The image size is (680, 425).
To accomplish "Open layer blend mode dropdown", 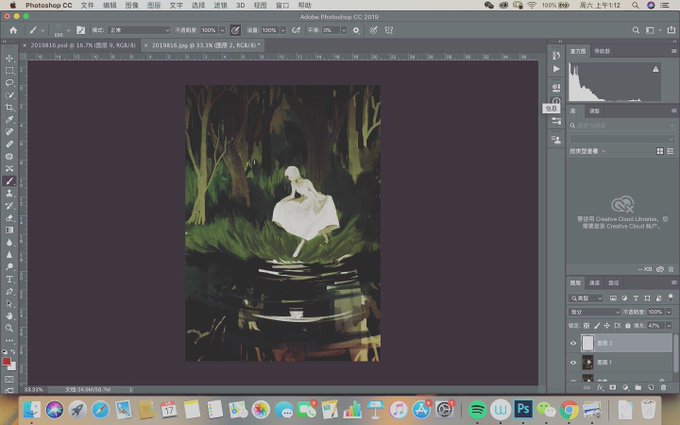I will [x=595, y=312].
